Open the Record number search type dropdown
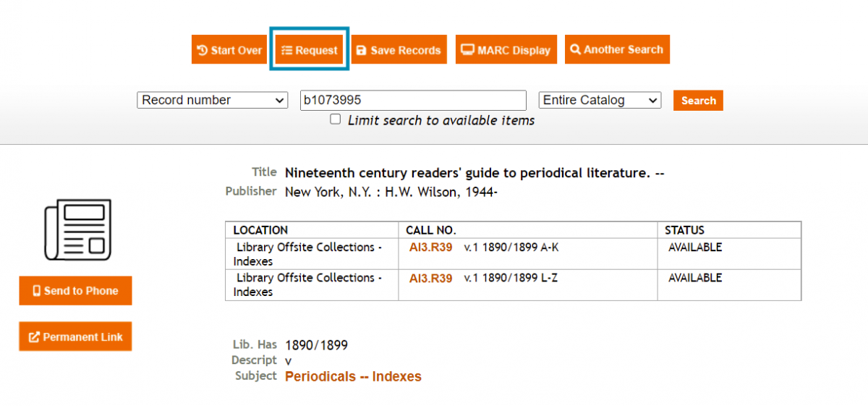Viewport: 868px width, 406px height. click(x=212, y=100)
